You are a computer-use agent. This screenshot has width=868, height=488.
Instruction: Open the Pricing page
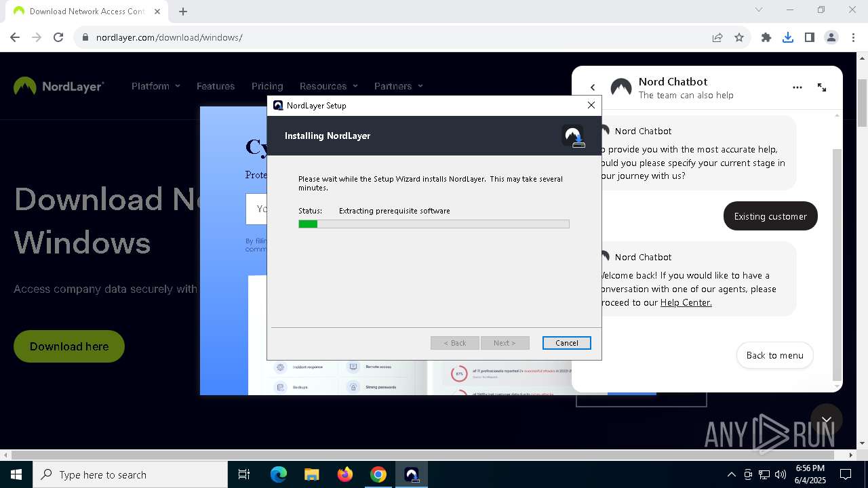[x=267, y=86]
